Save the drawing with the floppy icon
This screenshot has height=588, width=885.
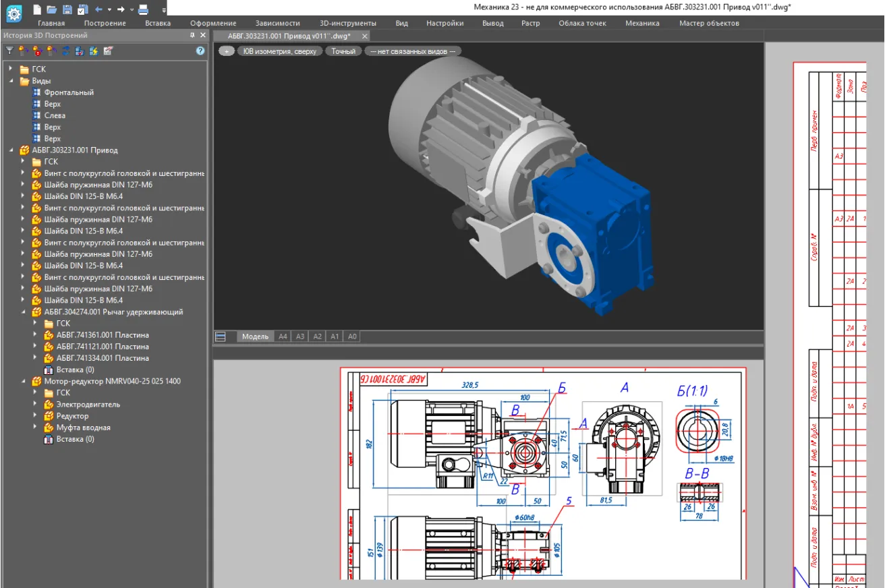(67, 9)
